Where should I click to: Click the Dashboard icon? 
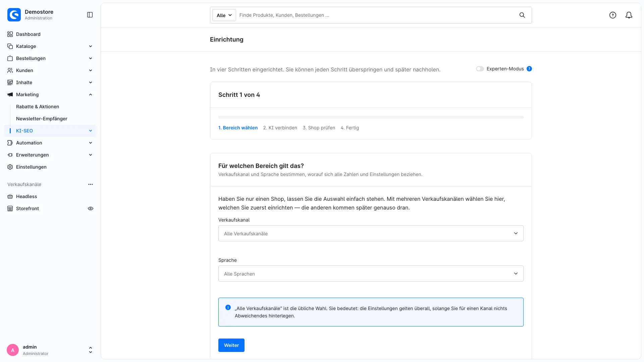point(10,34)
